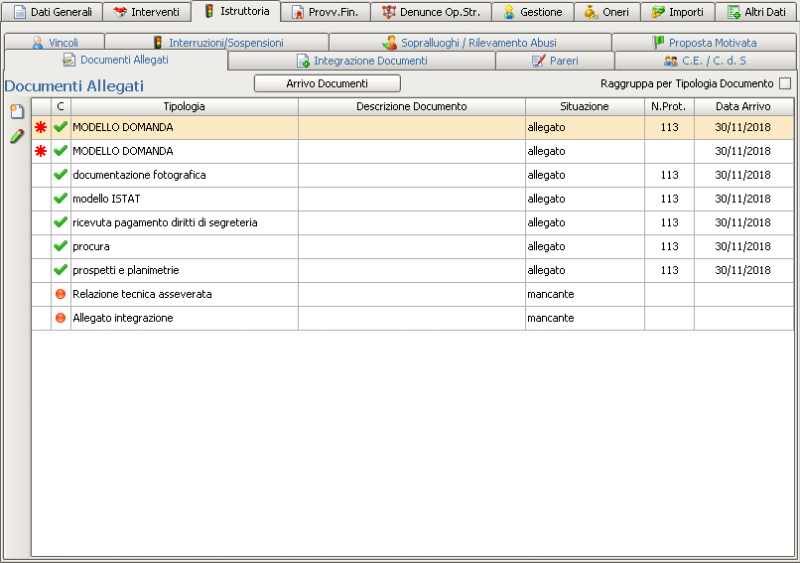
Task: Click red status icon for Allegato integrazione
Action: [x=60, y=318]
